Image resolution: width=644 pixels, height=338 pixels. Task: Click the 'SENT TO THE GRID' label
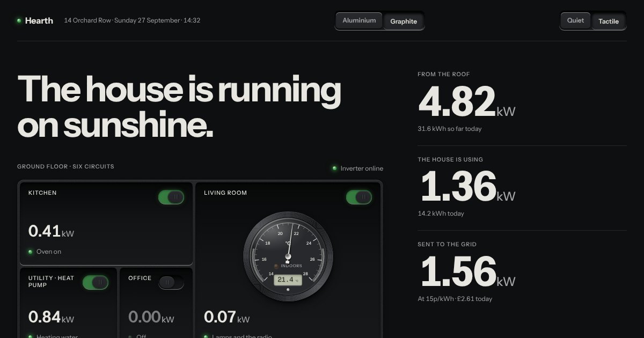[x=447, y=244]
